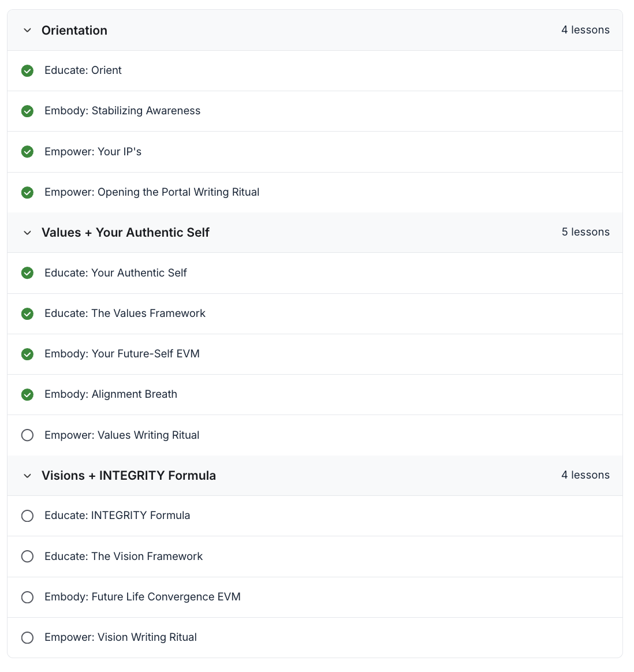Image resolution: width=634 pixels, height=672 pixels.
Task: Open lesson Embody: Your Future-Self EVM
Action: [x=122, y=353]
